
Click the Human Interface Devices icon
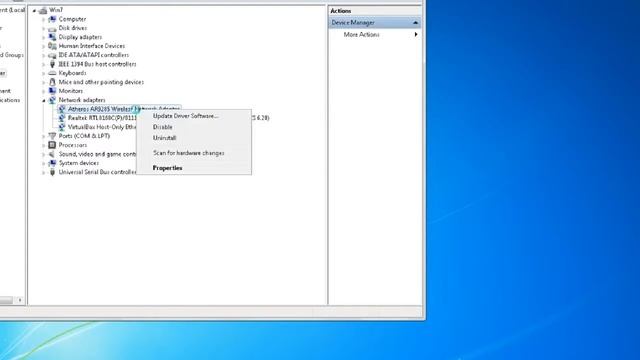(x=52, y=46)
